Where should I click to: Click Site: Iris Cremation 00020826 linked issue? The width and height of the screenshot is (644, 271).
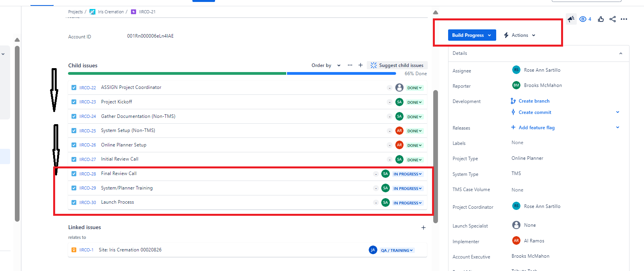[x=130, y=250]
